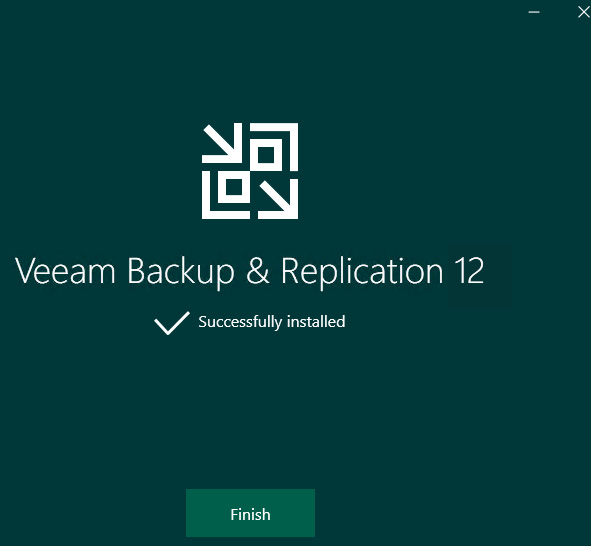Click the word "installed" in status line
This screenshot has height=546, width=591.
(316, 321)
